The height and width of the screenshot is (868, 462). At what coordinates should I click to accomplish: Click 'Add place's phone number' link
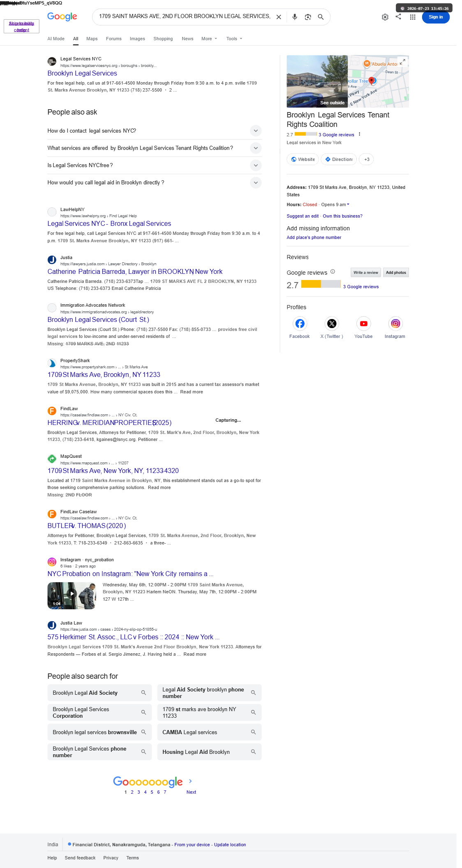(x=314, y=237)
